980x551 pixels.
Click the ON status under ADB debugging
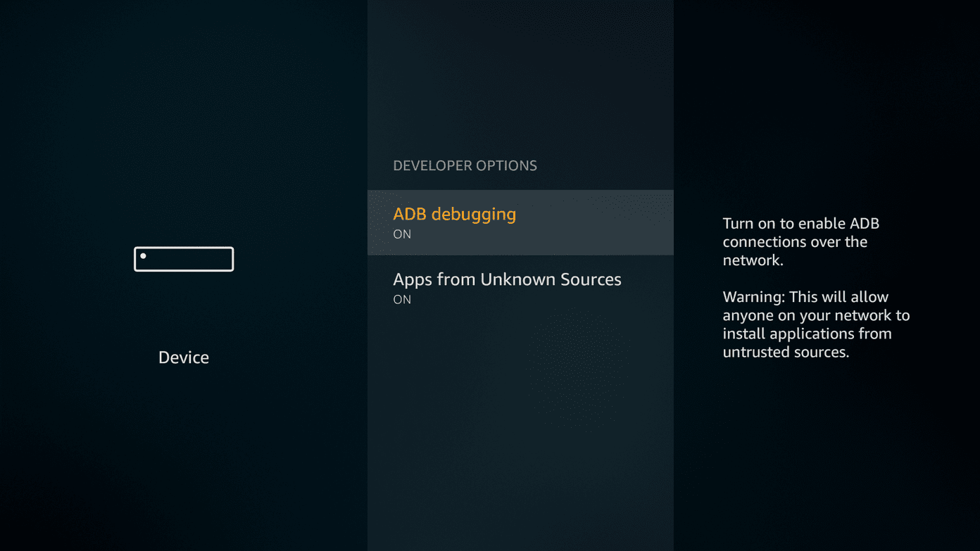click(x=402, y=234)
